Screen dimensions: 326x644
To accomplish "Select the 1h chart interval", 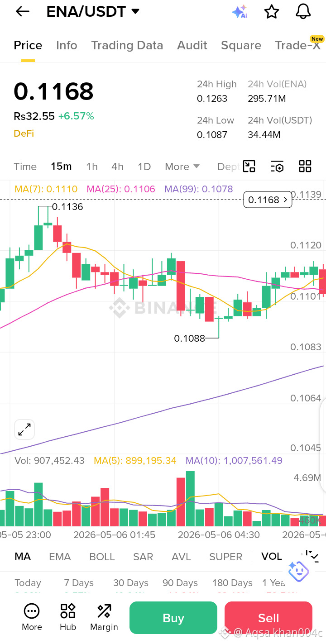I will [x=92, y=167].
